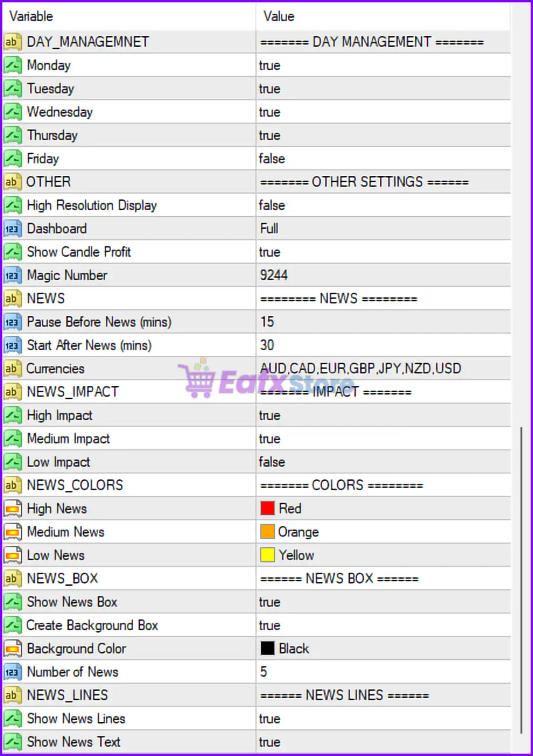Click the string icon beside Currencies
This screenshot has height=756, width=533.
pos(12,368)
